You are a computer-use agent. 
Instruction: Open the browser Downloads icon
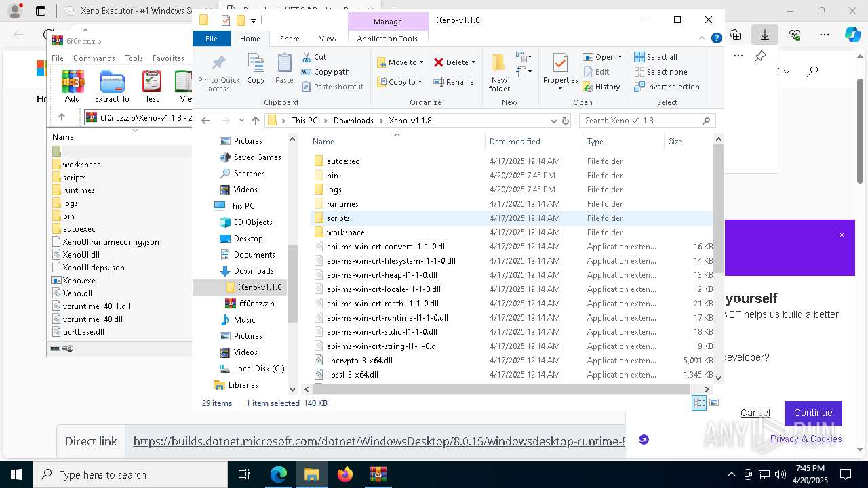[x=765, y=34]
